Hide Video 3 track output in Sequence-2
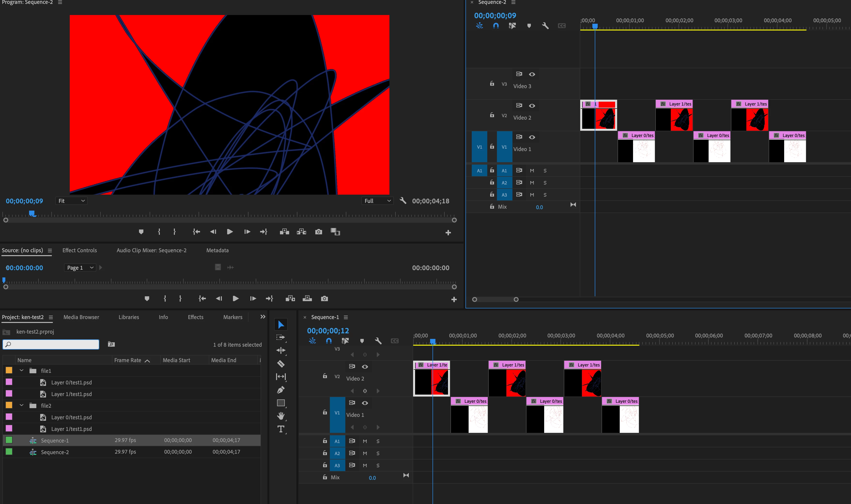The width and height of the screenshot is (851, 504). pyautogui.click(x=532, y=74)
